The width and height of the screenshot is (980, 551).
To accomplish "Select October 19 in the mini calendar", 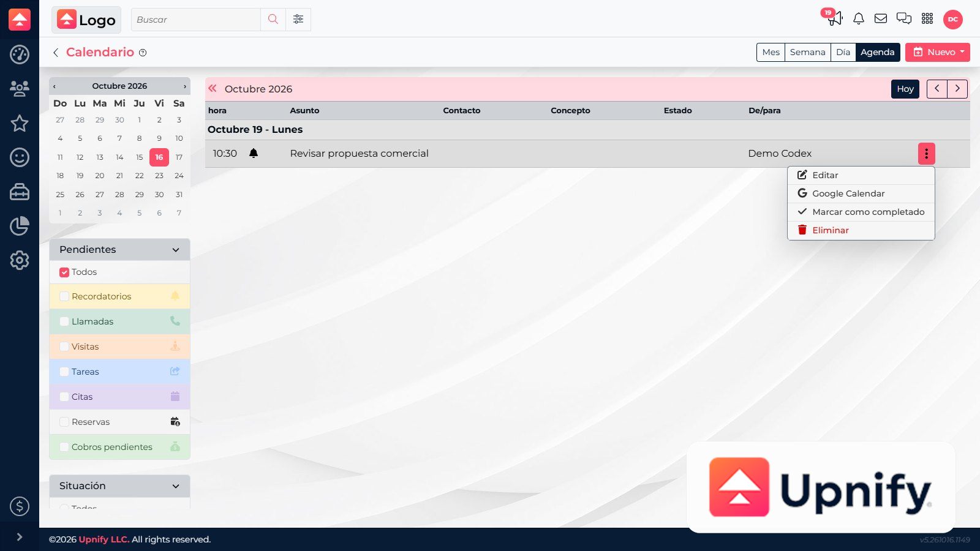I will (80, 176).
